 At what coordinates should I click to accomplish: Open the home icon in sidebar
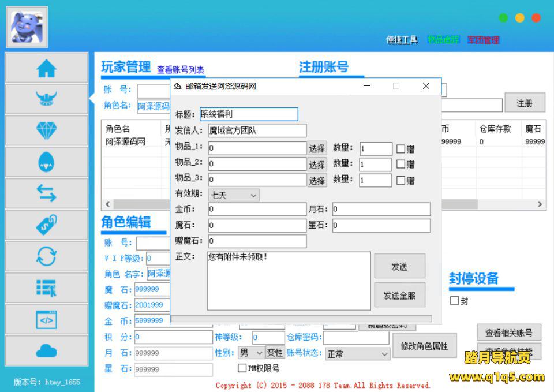coord(47,69)
